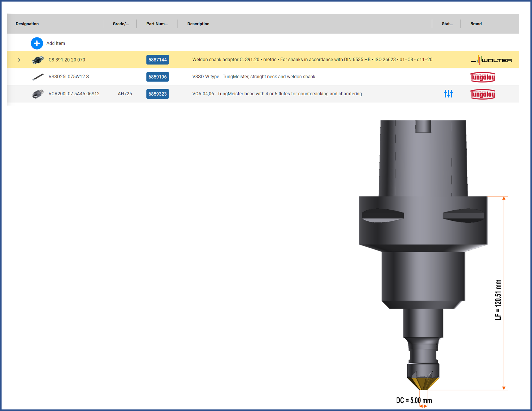This screenshot has width=532, height=411.
Task: Select the VSSD25L075W12-S designation text
Action: [x=69, y=77]
